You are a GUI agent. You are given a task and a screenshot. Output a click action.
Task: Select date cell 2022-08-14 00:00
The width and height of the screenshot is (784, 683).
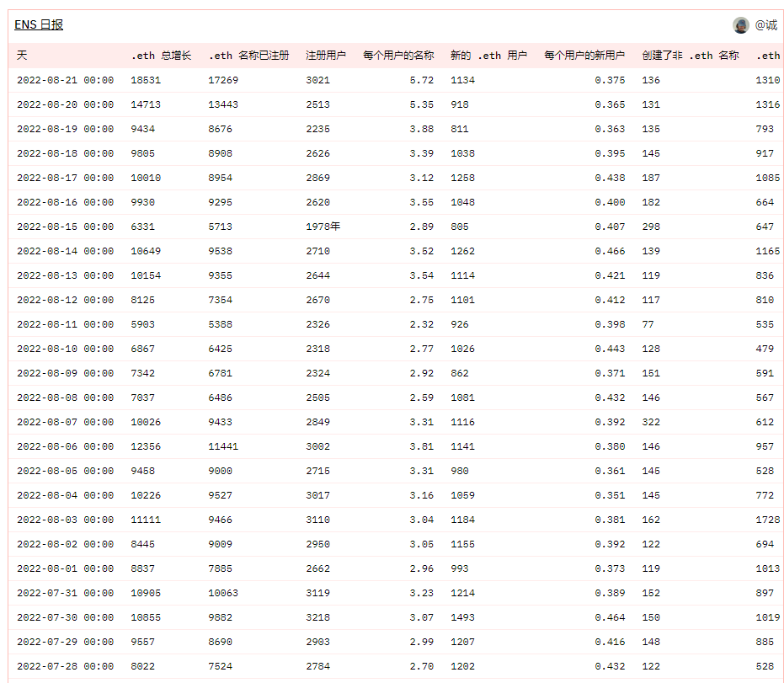coord(66,251)
